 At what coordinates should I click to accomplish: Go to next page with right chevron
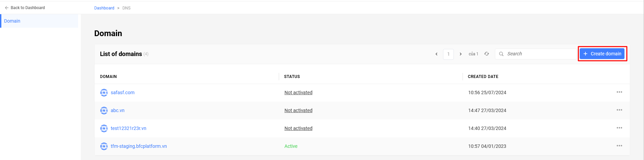tap(461, 54)
